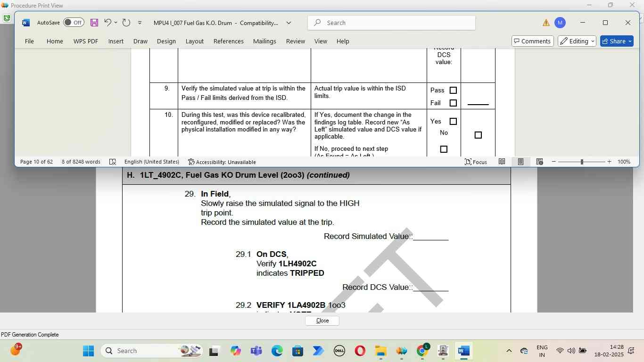
Task: Open the Mailings ribbon tab
Action: click(x=264, y=41)
